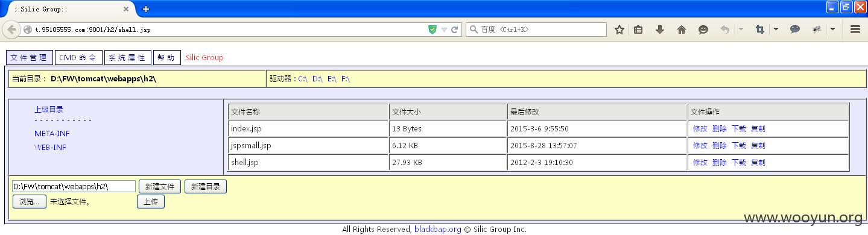
Task: Download shell.jsp via 下载 link
Action: click(739, 163)
